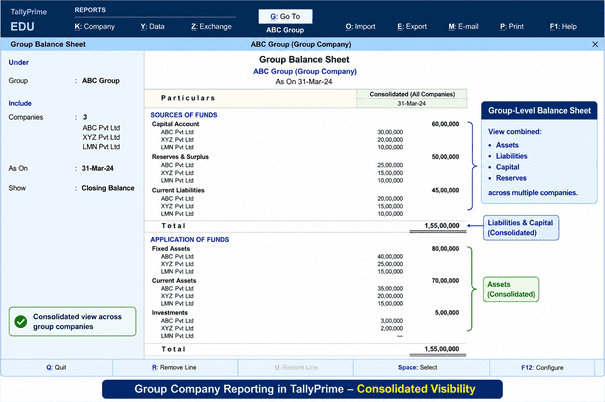Open F1: Help menu

click(x=563, y=27)
